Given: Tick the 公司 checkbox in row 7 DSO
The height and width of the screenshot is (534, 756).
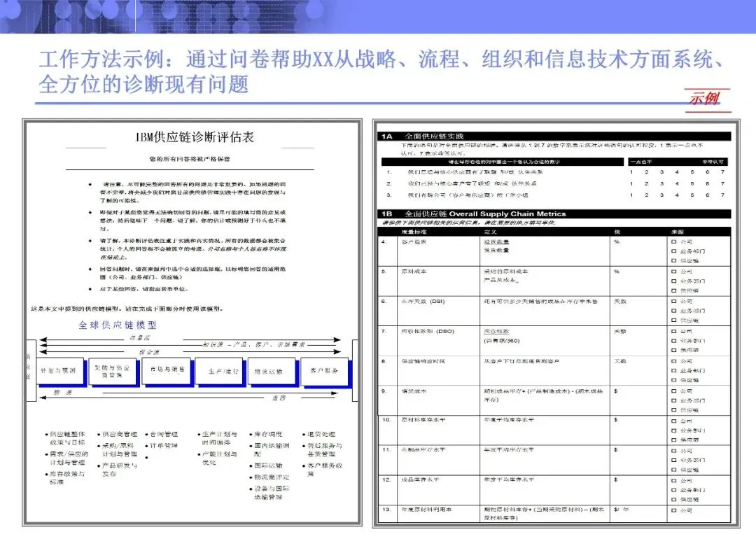Looking at the screenshot, I should (x=673, y=332).
